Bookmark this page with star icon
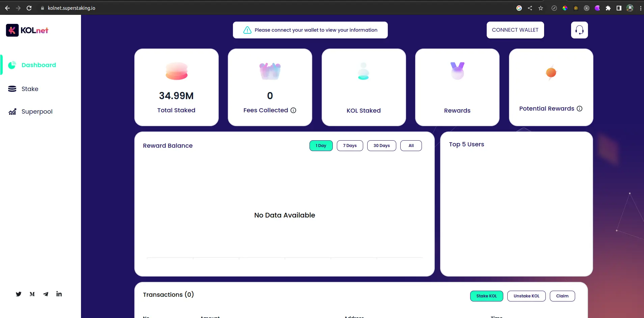The width and height of the screenshot is (644, 318). point(541,8)
